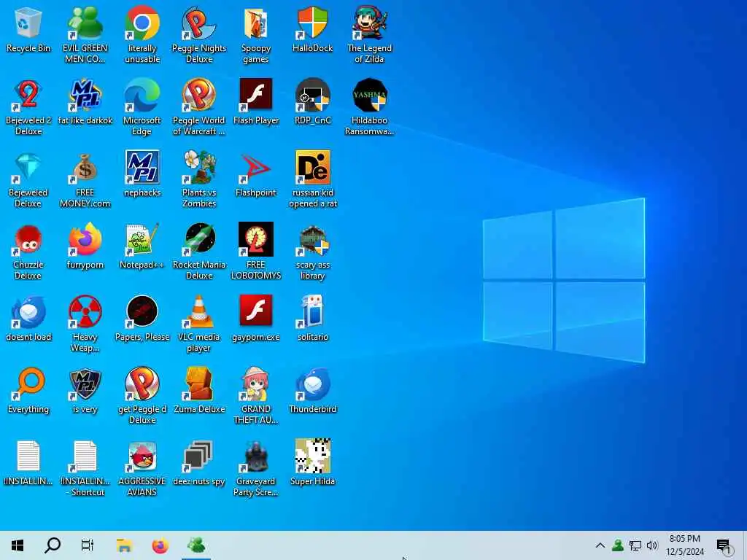This screenshot has width=747, height=560.
Task: Select Rocket Mania Deluxe icon
Action: click(x=199, y=252)
